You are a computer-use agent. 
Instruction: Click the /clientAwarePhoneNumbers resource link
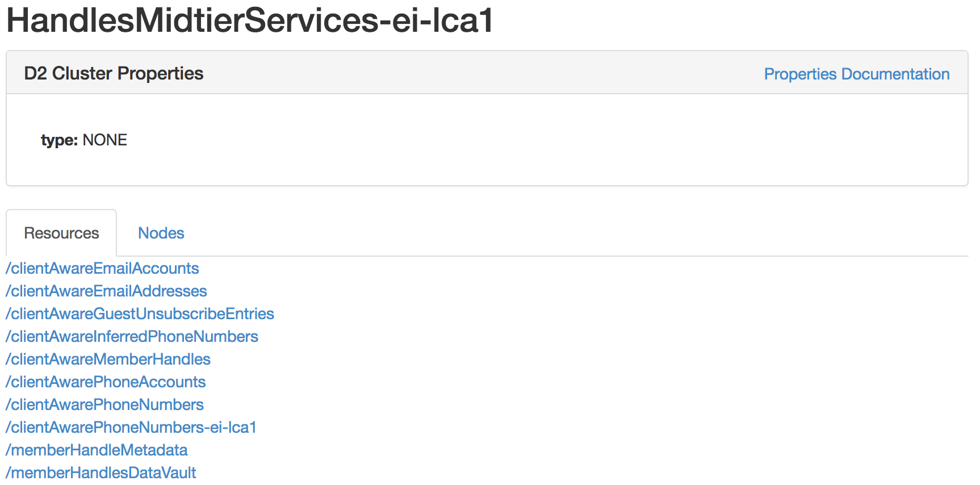[104, 404]
